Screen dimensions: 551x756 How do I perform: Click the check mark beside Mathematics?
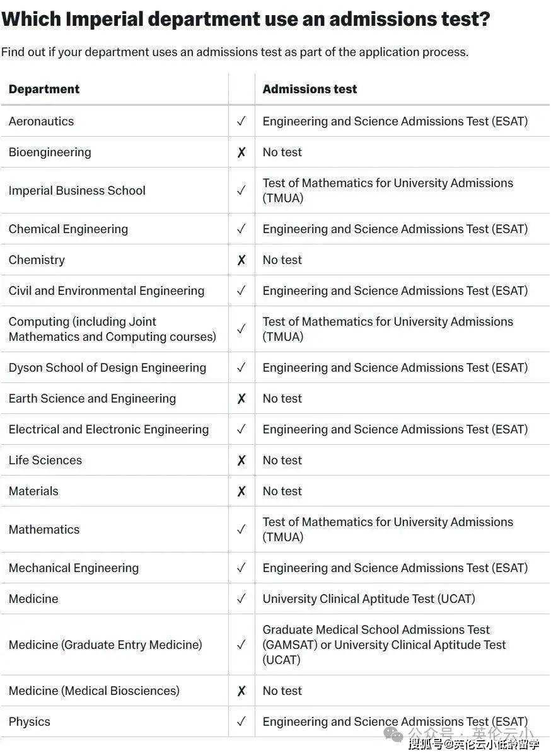(241, 529)
